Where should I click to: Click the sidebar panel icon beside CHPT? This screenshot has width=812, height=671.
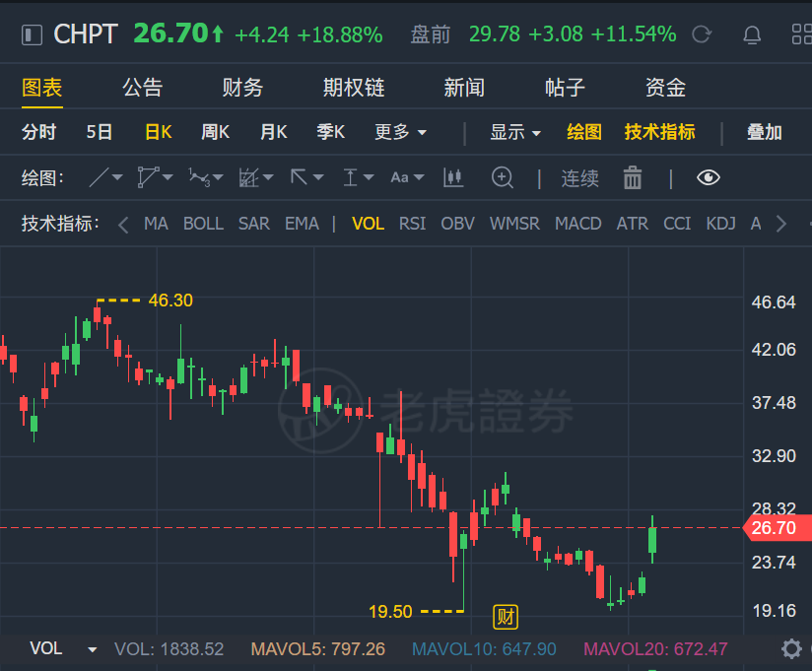tap(32, 35)
